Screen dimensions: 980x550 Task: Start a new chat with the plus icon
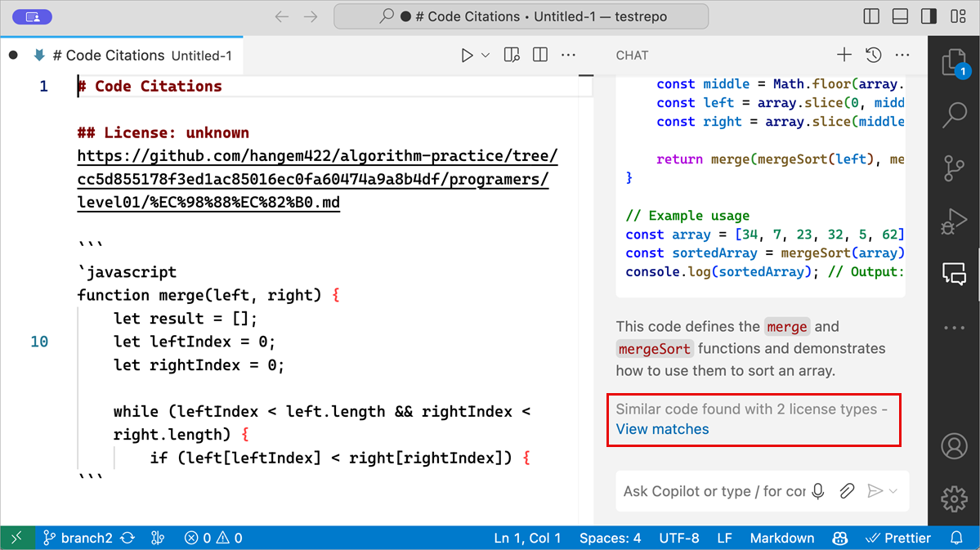point(844,55)
